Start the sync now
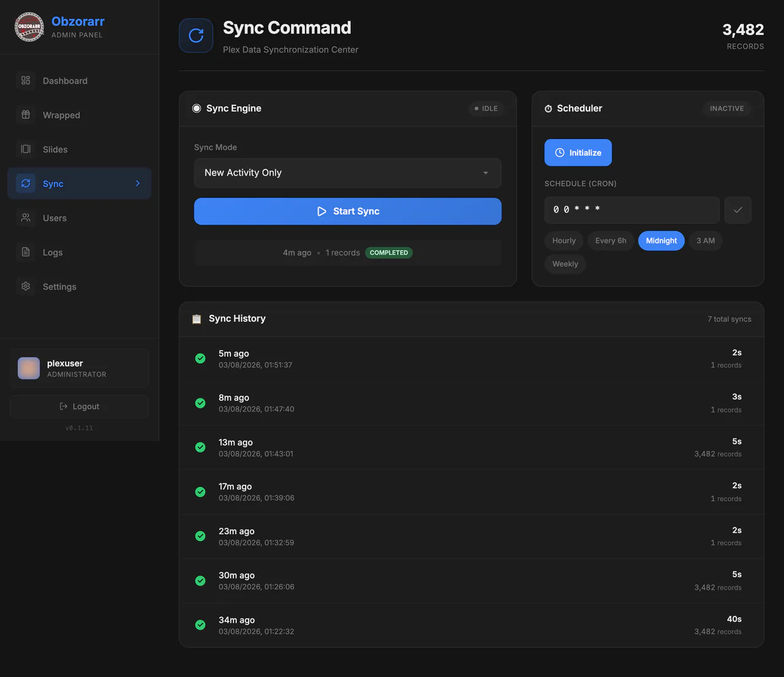This screenshot has width=784, height=677. [348, 211]
